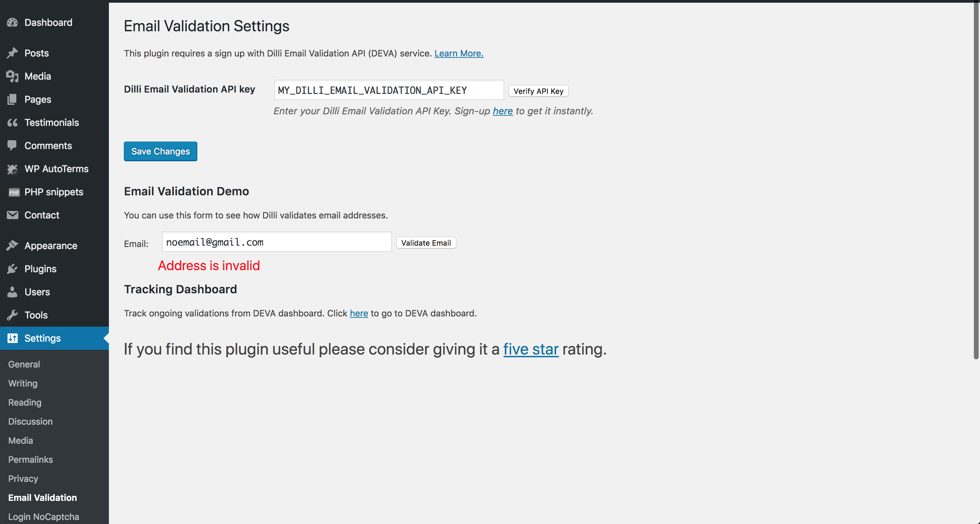Click the Users person icon

click(12, 292)
